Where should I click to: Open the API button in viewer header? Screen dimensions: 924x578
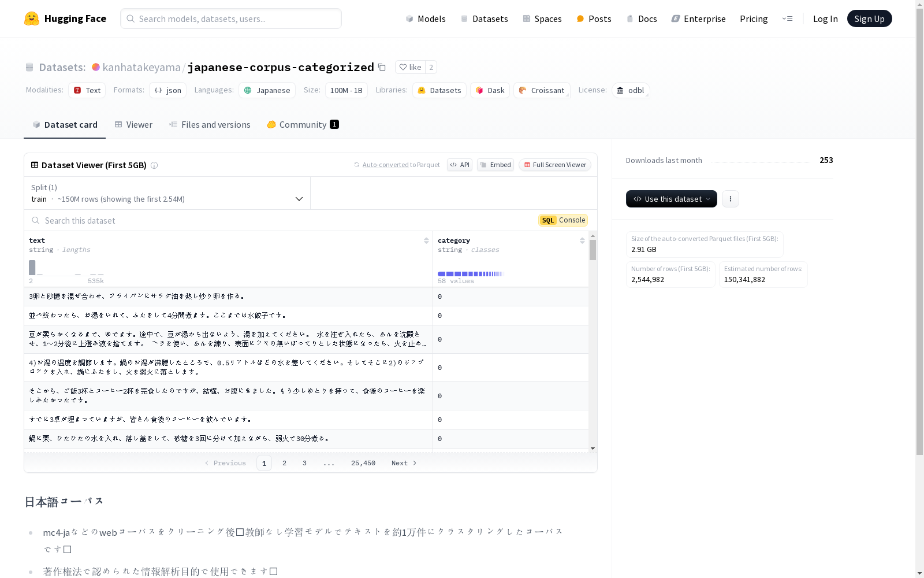click(x=460, y=165)
